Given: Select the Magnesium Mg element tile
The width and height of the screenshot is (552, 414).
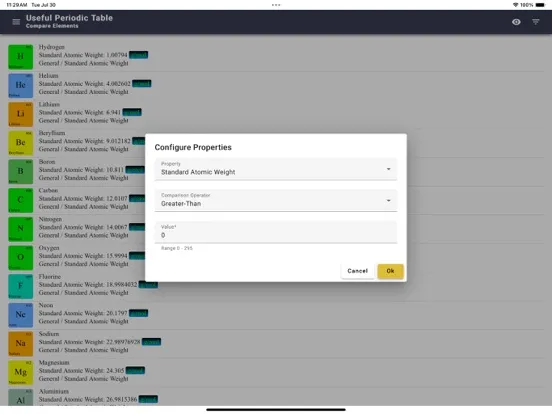Looking at the screenshot, I should [20, 372].
